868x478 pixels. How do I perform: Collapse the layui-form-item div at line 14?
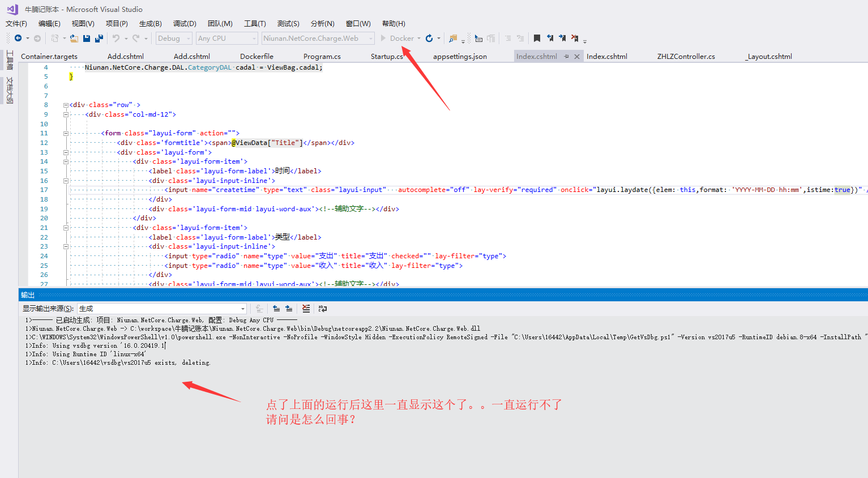click(66, 161)
